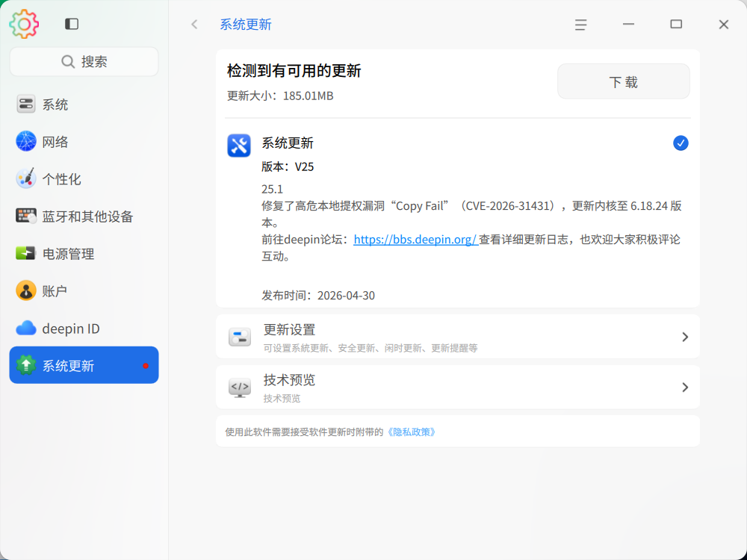Open 蓝牙和其他设备 devices icon
Screen dimensions: 747x560
(26, 217)
